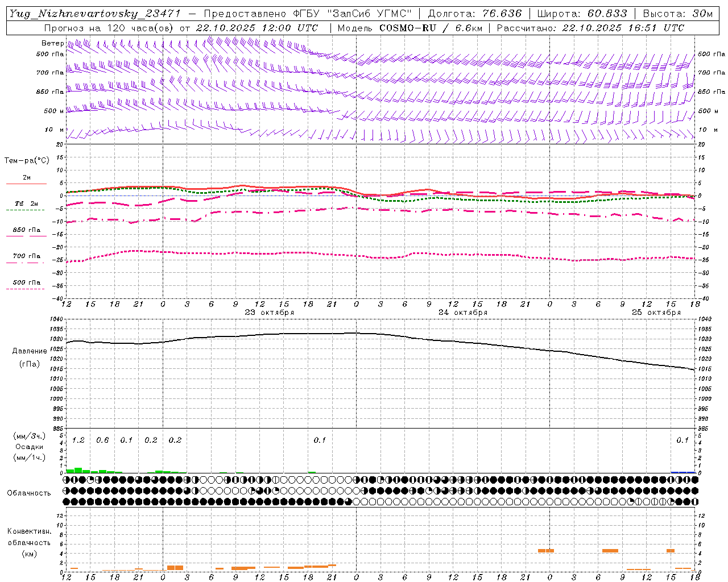Screen dimensions: 728x582
Task: Click the Прогноз на 120 часа(ов) header text
Action: pos(109,28)
